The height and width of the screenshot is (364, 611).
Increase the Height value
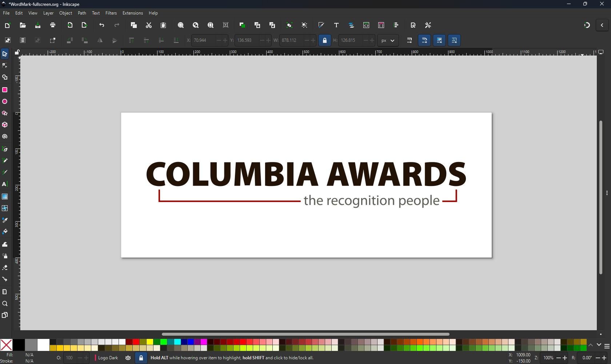pos(372,40)
